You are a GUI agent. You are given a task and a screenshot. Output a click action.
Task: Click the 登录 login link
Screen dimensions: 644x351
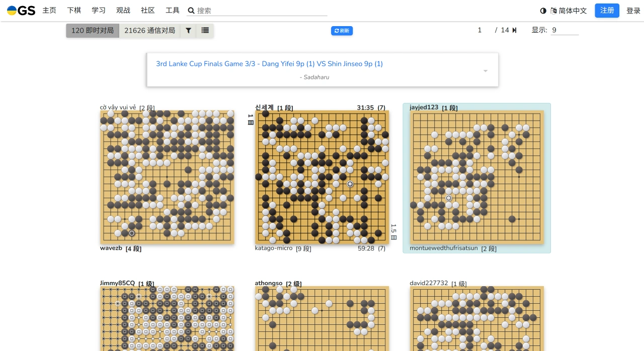(x=633, y=11)
